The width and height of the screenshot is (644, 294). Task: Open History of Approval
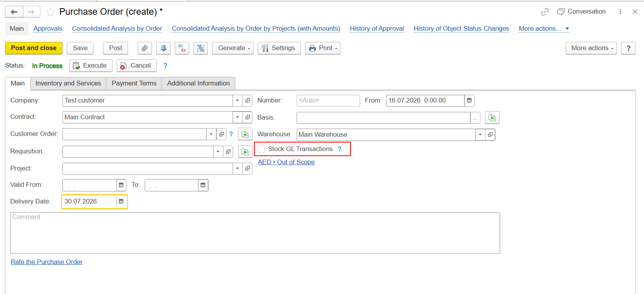pos(377,29)
